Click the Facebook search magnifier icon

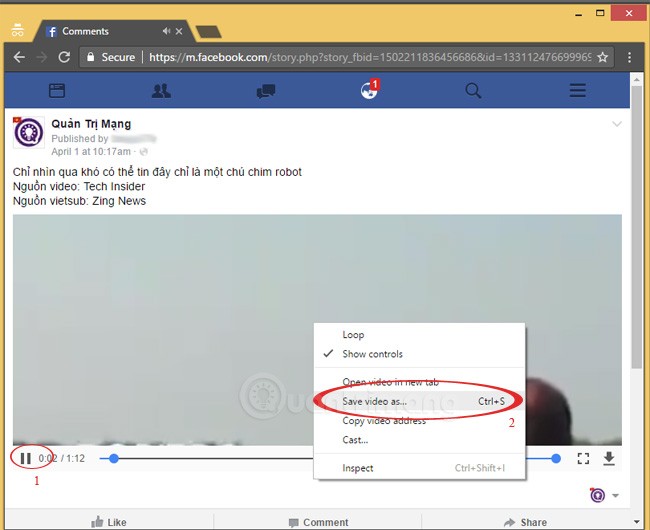(473, 91)
